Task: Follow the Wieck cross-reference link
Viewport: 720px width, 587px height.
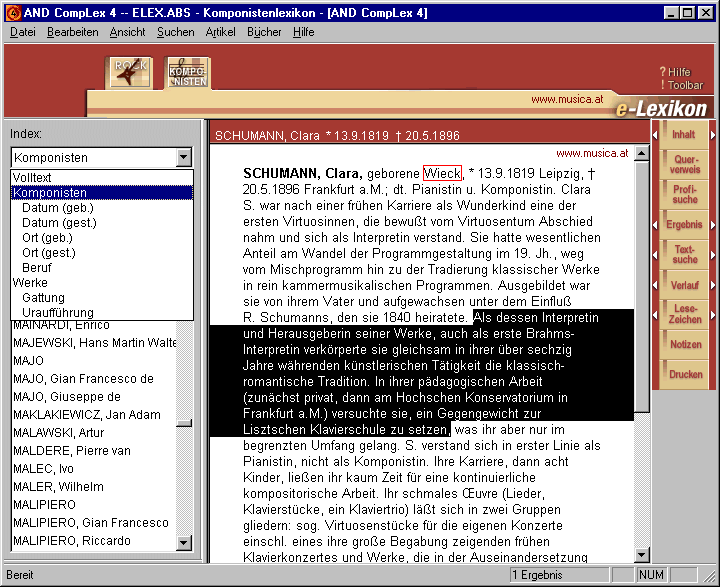Action: point(442,173)
